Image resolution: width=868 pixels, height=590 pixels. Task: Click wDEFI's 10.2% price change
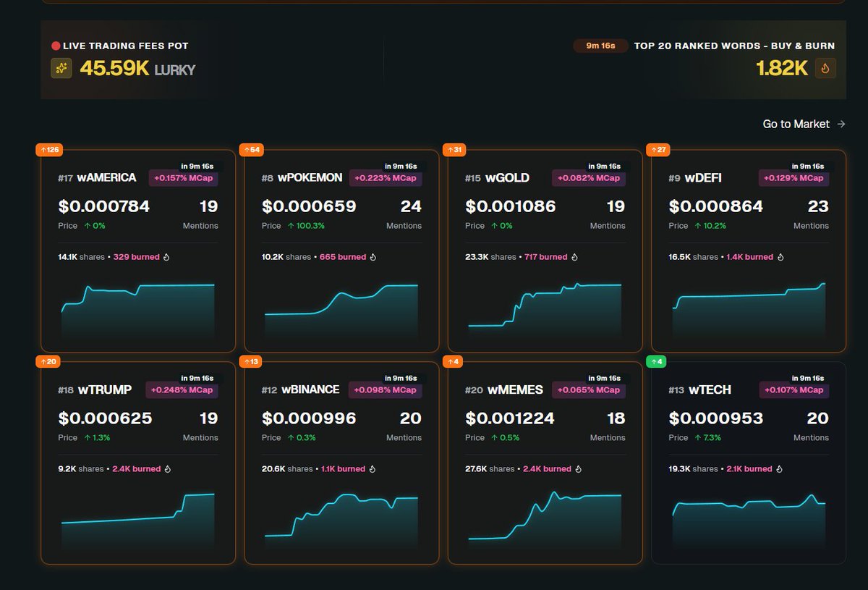click(710, 226)
